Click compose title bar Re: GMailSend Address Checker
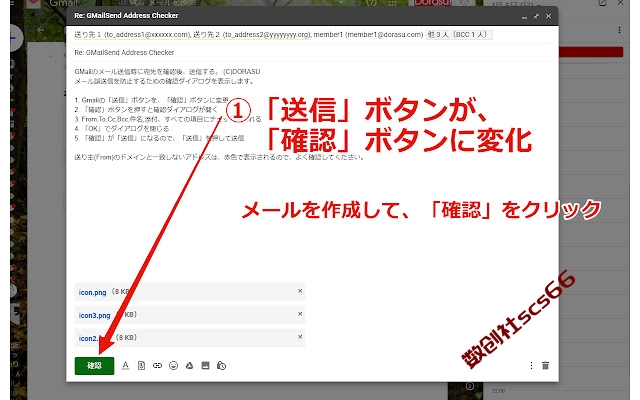 [x=127, y=16]
